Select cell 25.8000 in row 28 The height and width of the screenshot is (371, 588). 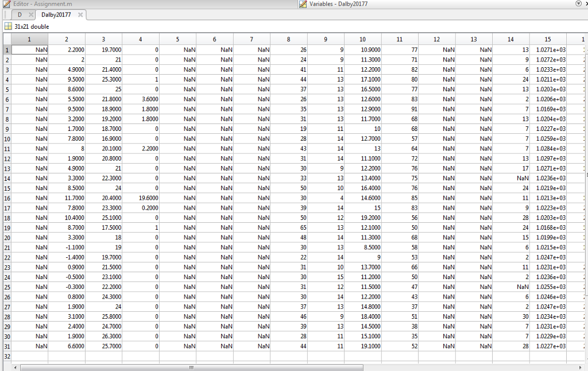click(x=103, y=316)
